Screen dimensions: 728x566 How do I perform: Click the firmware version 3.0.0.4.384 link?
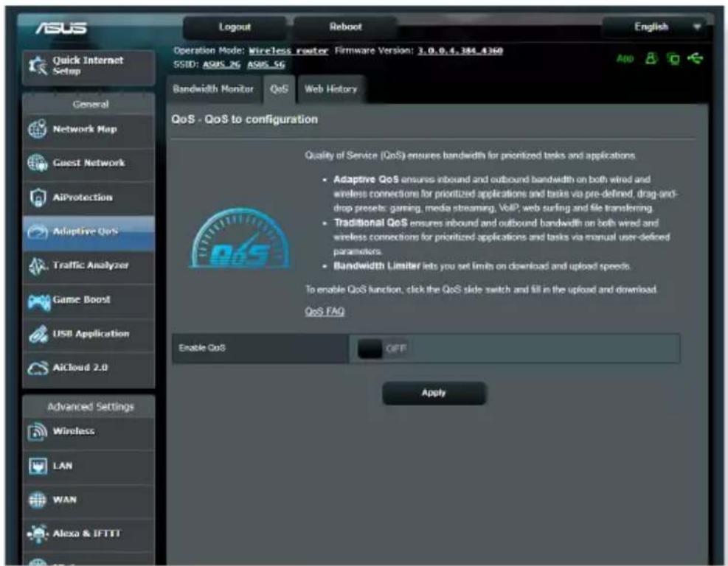pos(460,51)
